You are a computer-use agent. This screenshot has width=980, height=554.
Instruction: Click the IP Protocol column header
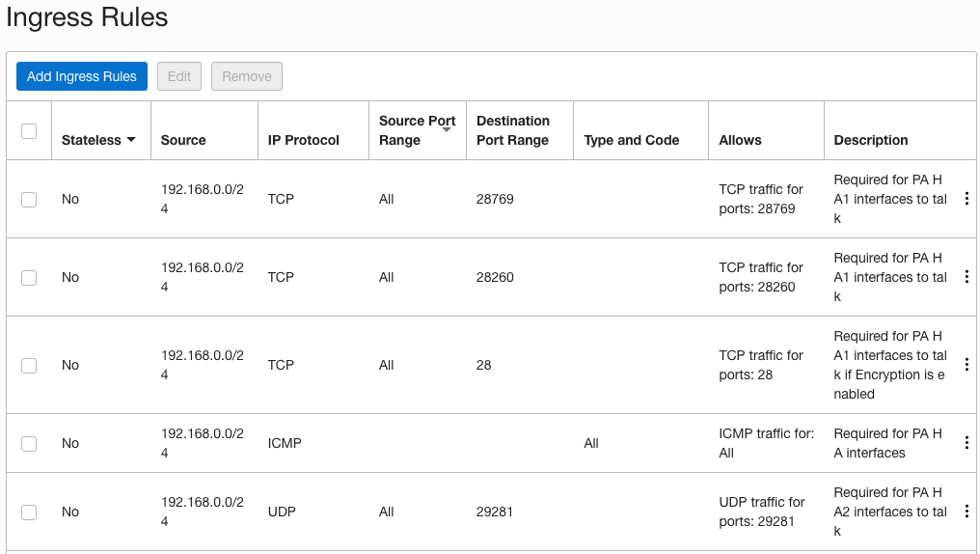click(304, 140)
